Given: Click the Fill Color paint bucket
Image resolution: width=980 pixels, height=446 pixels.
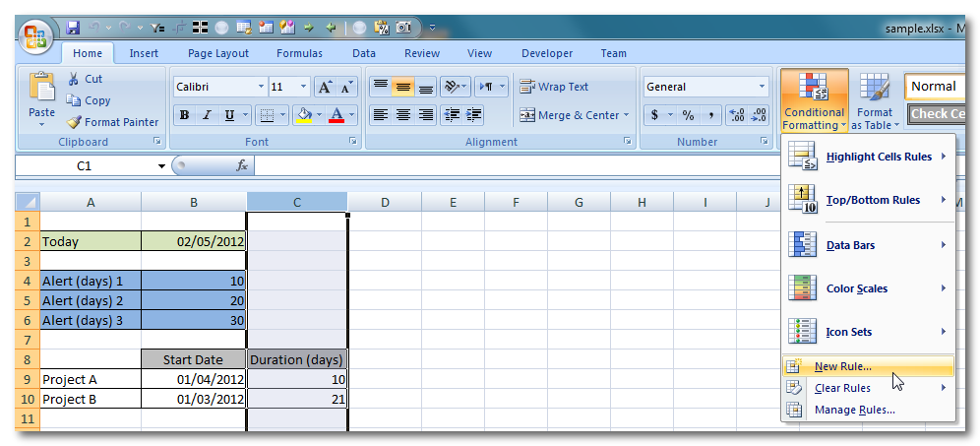Looking at the screenshot, I should point(304,115).
